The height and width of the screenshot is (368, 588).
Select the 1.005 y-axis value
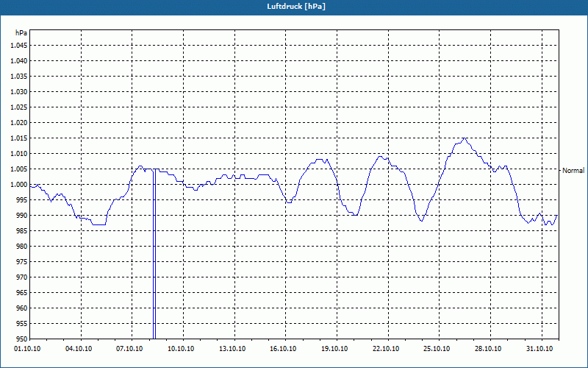point(19,169)
